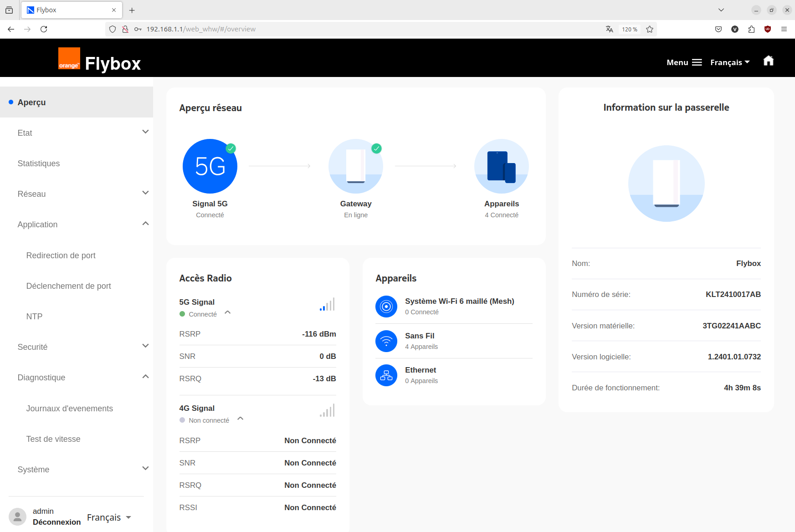Click the Déconnexion logout link

pyautogui.click(x=56, y=522)
